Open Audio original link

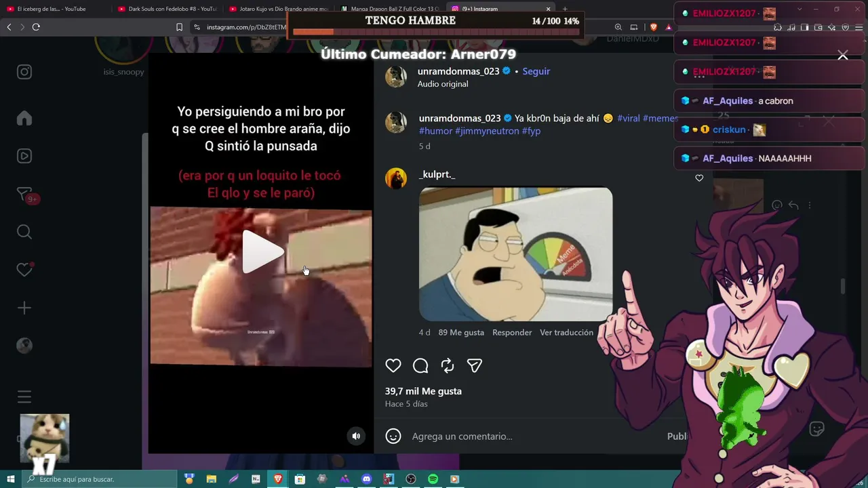pyautogui.click(x=443, y=84)
